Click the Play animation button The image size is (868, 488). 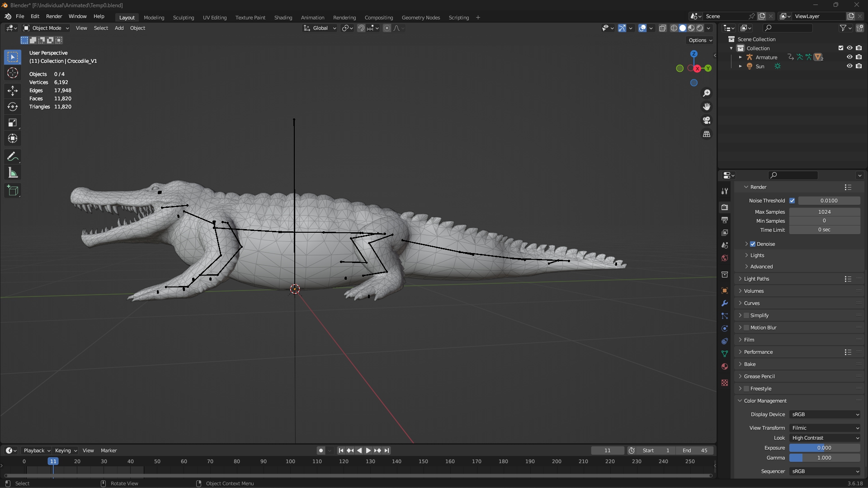pyautogui.click(x=368, y=450)
